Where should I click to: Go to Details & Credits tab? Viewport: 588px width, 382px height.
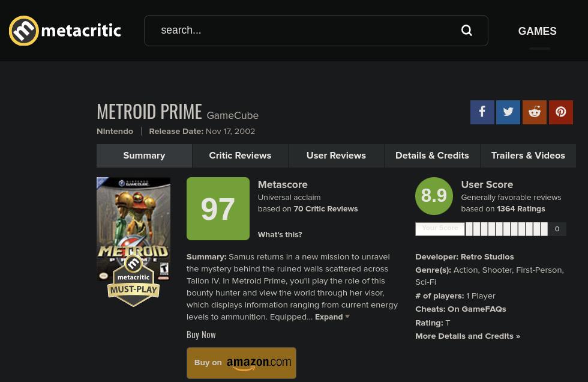432,156
